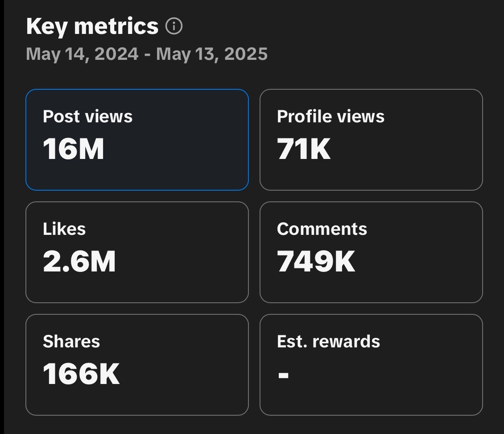Click the info icon beside Key metrics
504x434 pixels.
point(174,27)
